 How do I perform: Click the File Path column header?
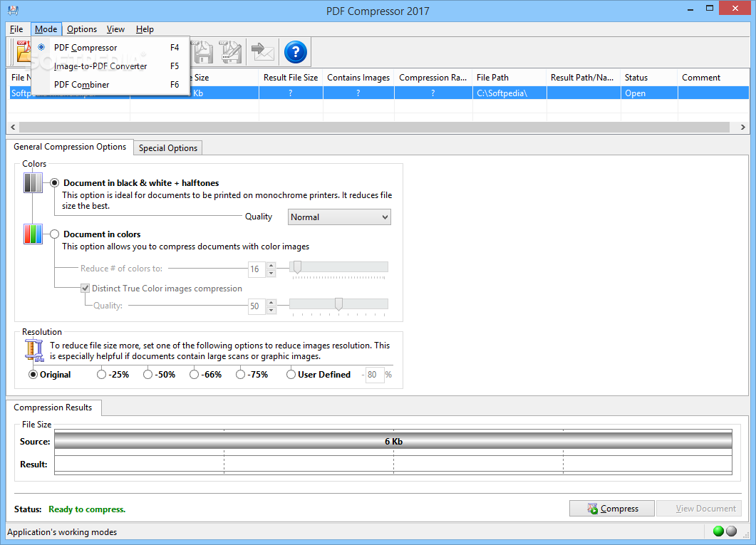point(509,77)
